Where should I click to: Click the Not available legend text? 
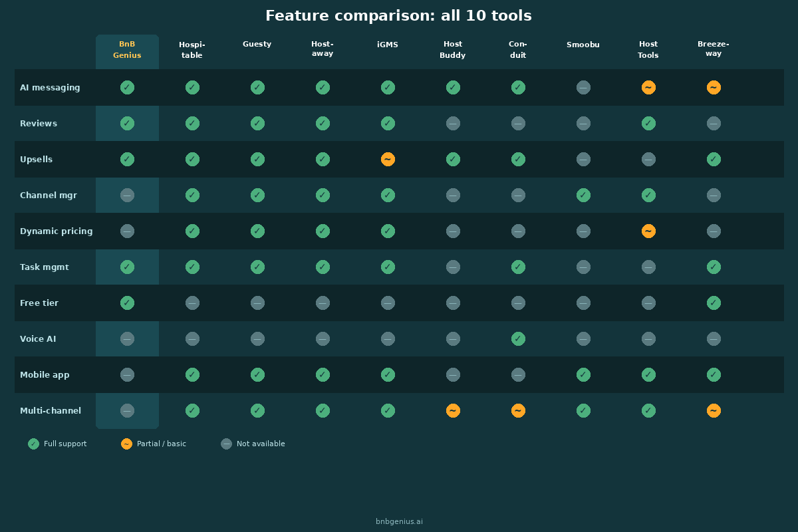coord(261,444)
